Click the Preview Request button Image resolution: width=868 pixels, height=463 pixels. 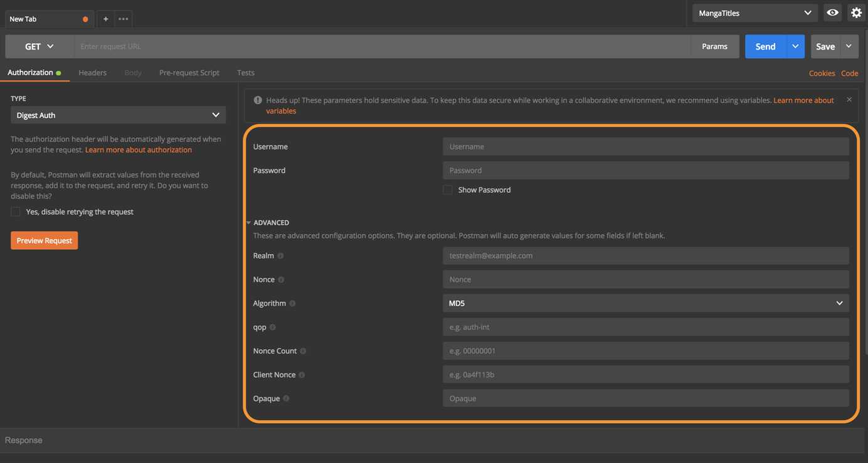tap(44, 241)
